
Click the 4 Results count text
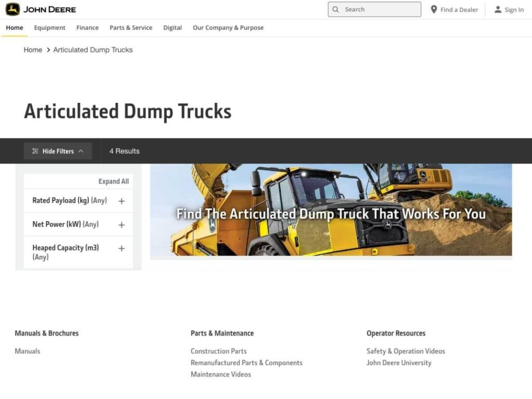tap(125, 151)
